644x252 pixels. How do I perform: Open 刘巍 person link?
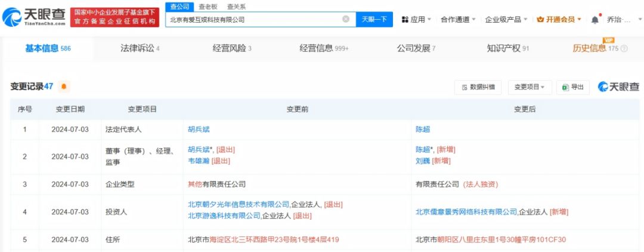point(423,161)
